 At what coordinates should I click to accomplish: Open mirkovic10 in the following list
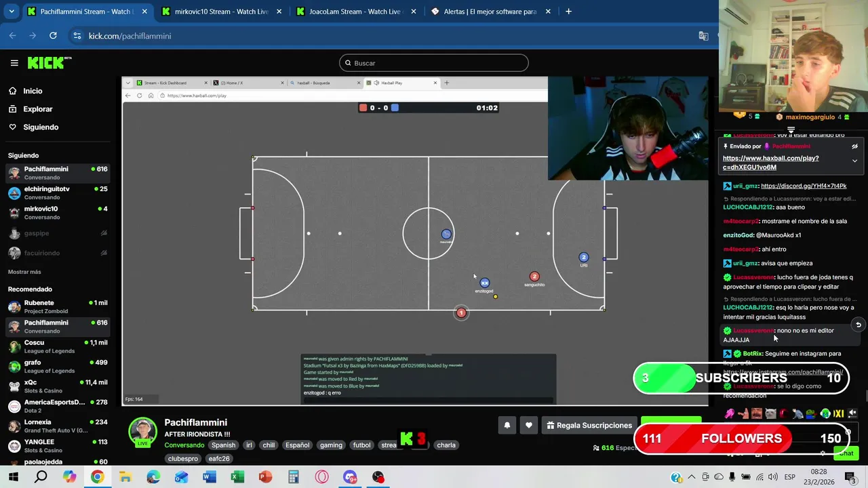point(58,213)
